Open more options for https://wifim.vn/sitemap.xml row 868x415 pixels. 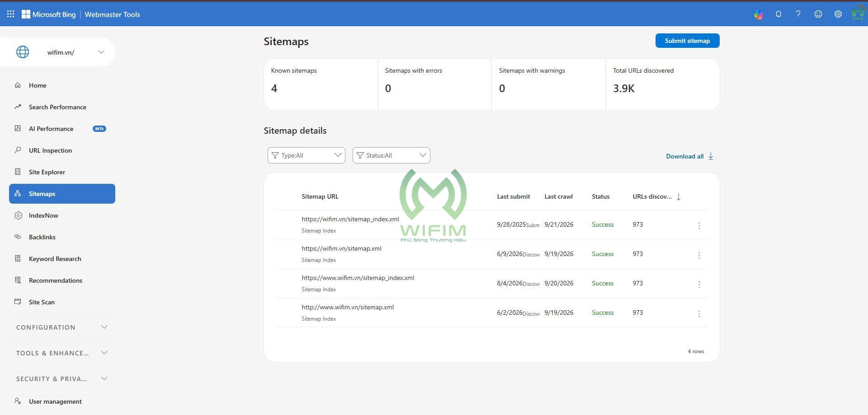(699, 255)
